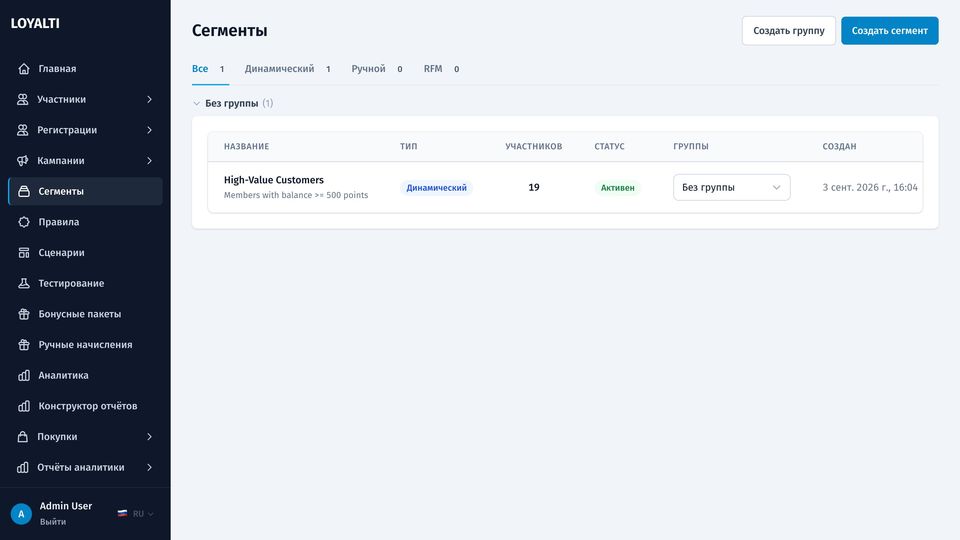Click the Admin User avatar circle
Viewport: 960px width, 540px height.
click(x=21, y=514)
